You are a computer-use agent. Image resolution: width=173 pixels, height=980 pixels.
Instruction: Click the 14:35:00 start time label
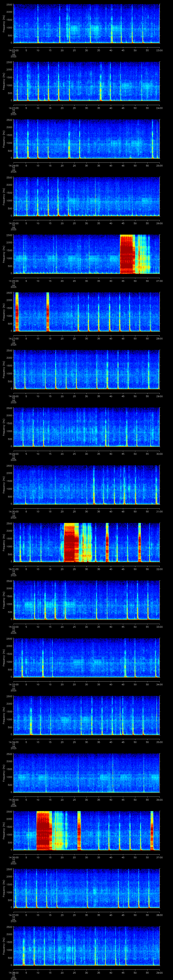(13, 799)
